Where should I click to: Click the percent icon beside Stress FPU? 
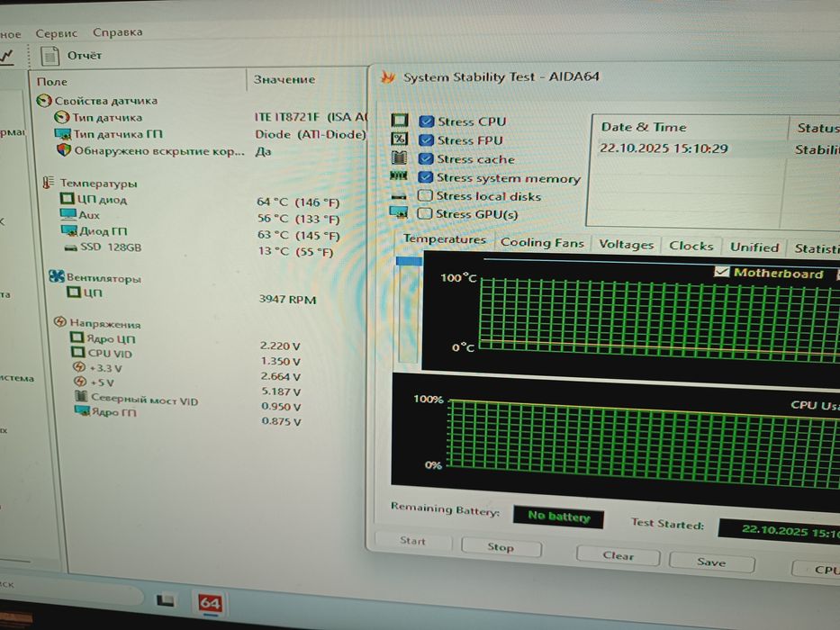(399, 139)
